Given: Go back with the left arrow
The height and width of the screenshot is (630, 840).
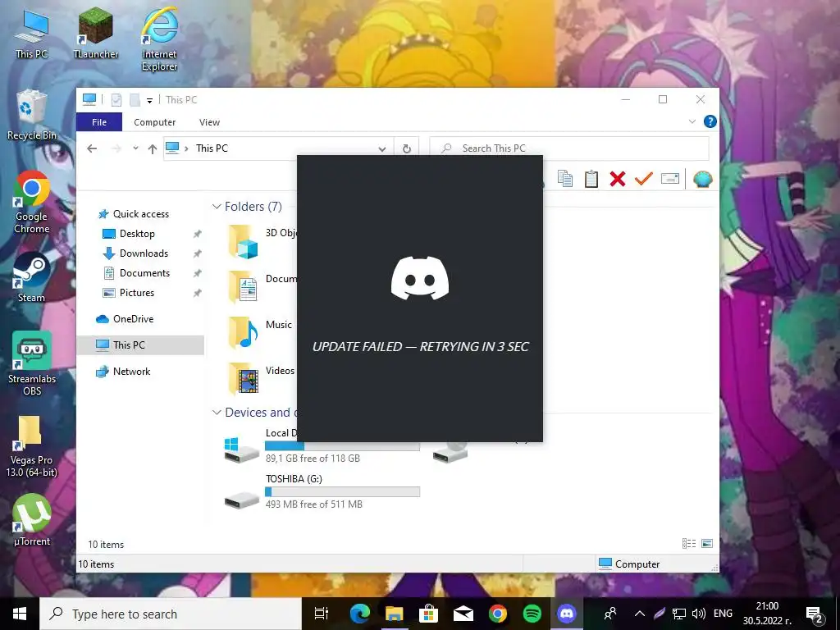Looking at the screenshot, I should [x=92, y=148].
